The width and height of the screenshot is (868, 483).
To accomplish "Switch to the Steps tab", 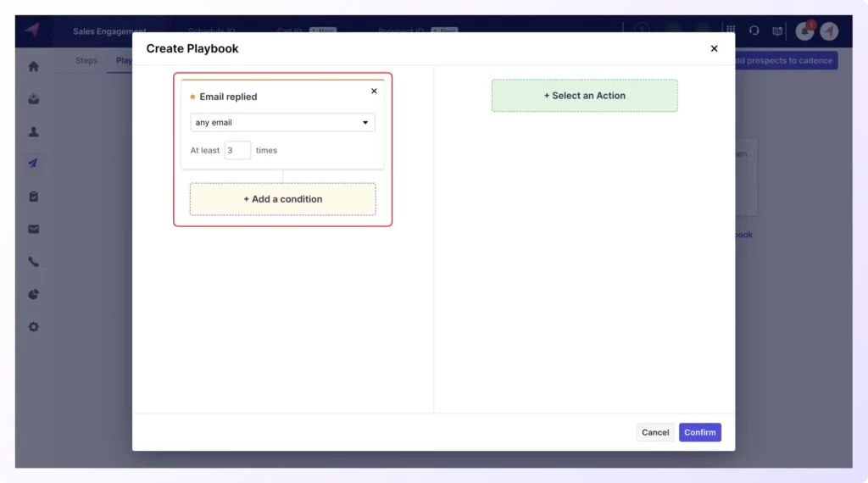I will [86, 60].
